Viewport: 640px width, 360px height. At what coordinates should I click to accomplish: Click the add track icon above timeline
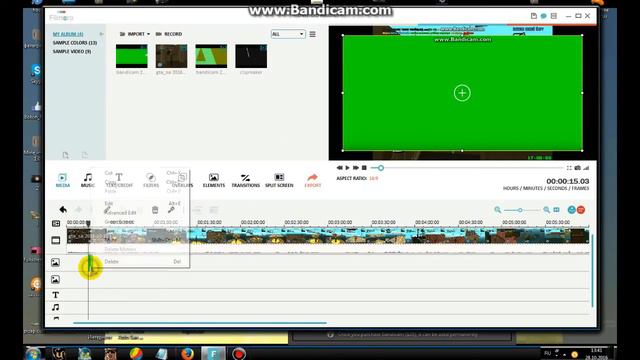[x=56, y=223]
